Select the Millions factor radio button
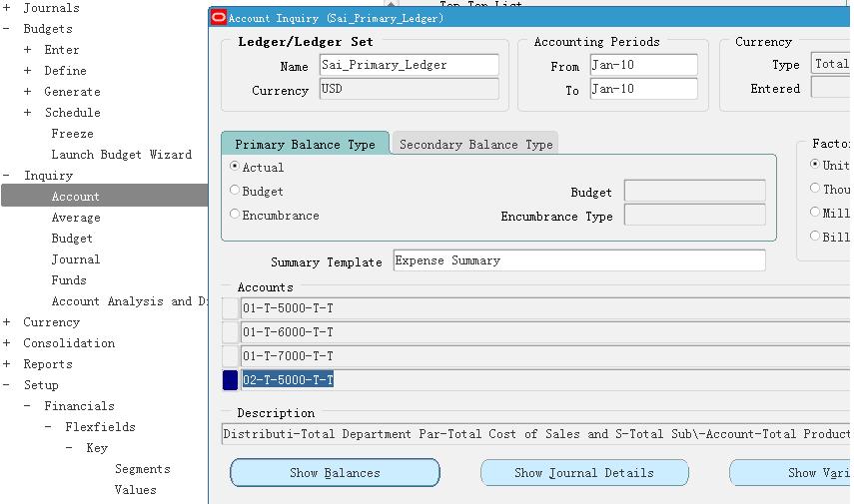Viewport: 854px width, 504px height. tap(815, 212)
